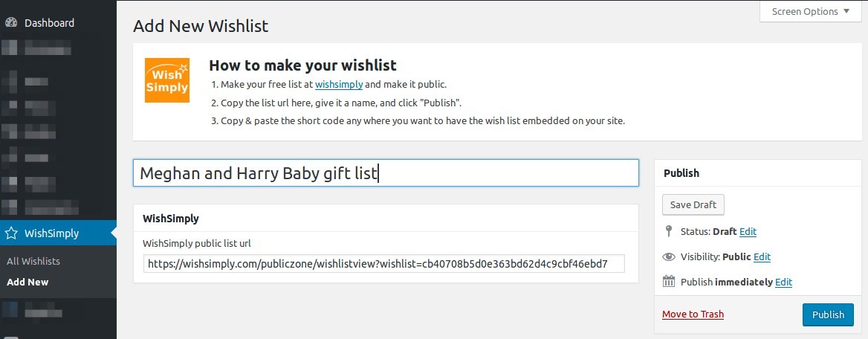The width and height of the screenshot is (868, 339).
Task: Go to All Wishlists submenu
Action: pyautogui.click(x=33, y=261)
